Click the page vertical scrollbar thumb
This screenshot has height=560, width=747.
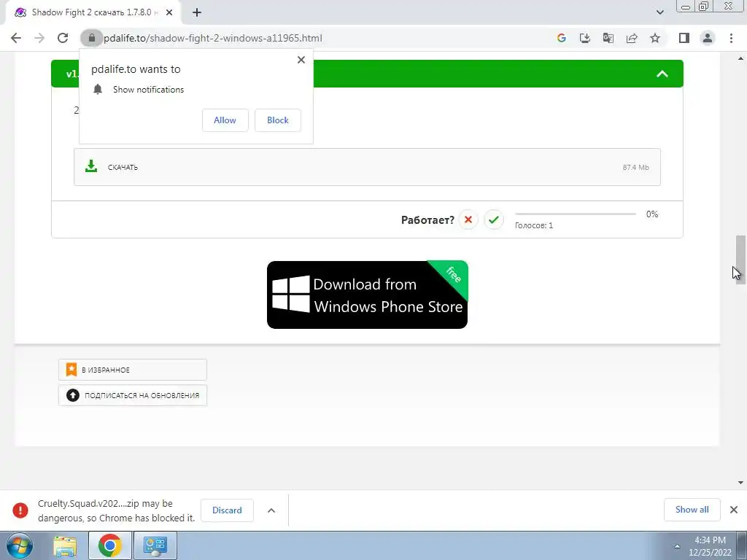point(740,260)
